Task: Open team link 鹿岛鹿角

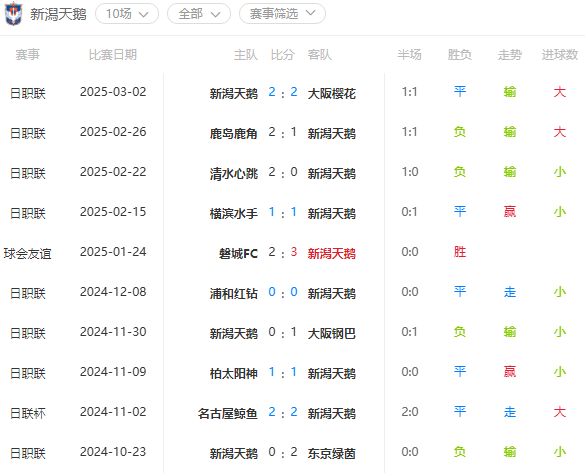Action: click(x=234, y=133)
